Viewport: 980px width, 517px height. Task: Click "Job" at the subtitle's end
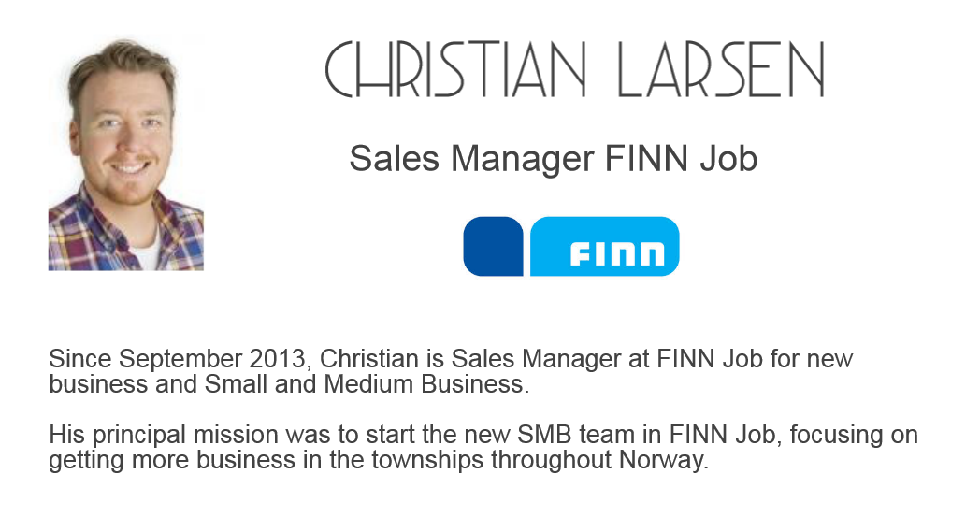[728, 159]
